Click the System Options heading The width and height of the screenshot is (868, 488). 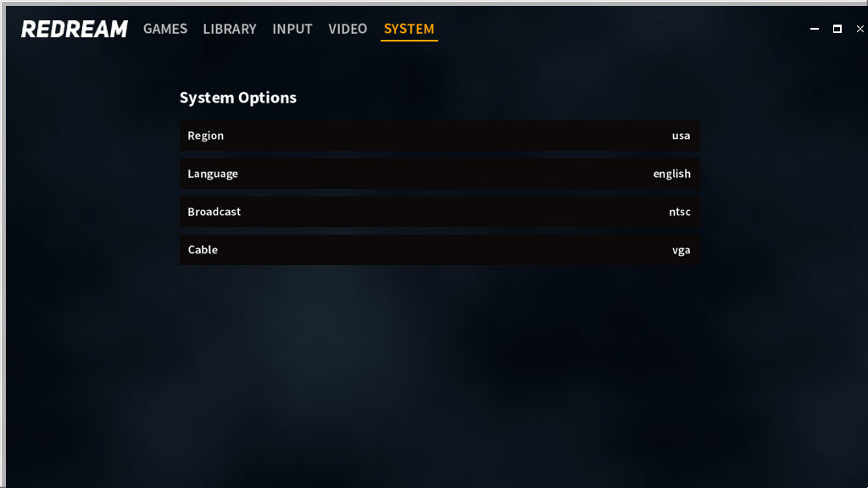click(238, 97)
